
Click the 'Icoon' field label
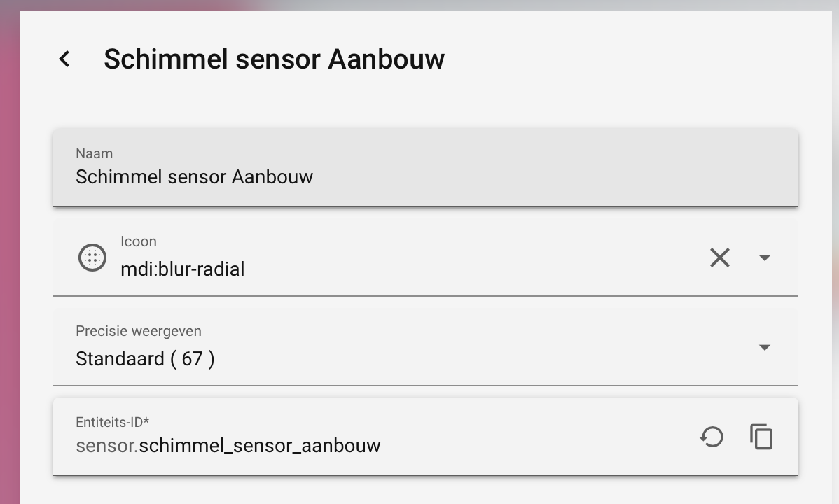click(138, 241)
